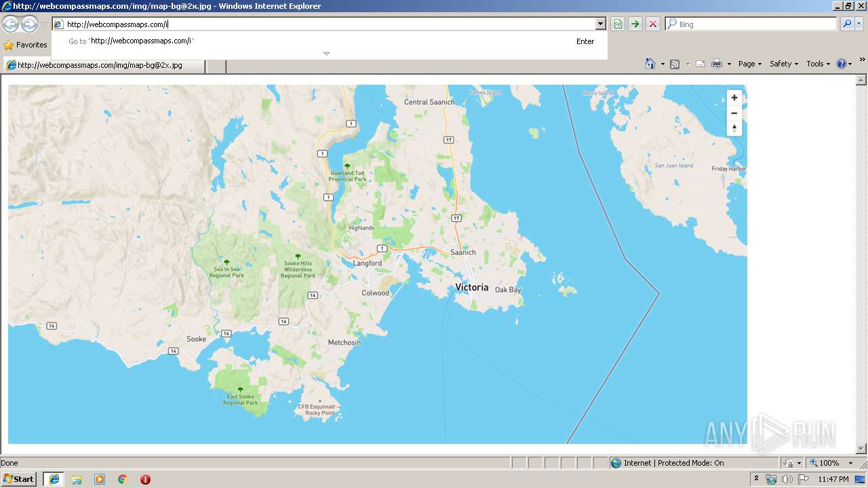Click the Sooke Hills Wilderness park tree icon
868x488 pixels.
click(298, 256)
